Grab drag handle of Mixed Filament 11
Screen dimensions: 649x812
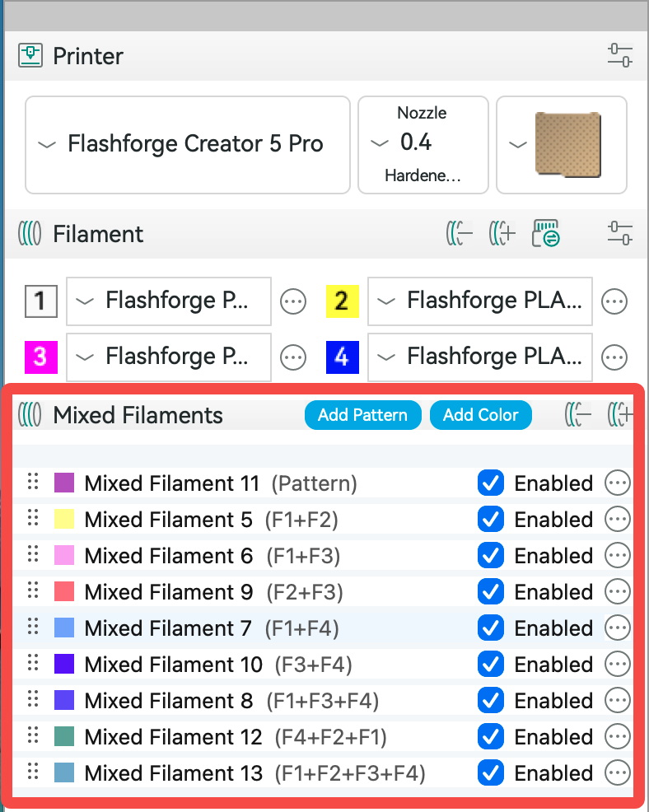coord(33,482)
